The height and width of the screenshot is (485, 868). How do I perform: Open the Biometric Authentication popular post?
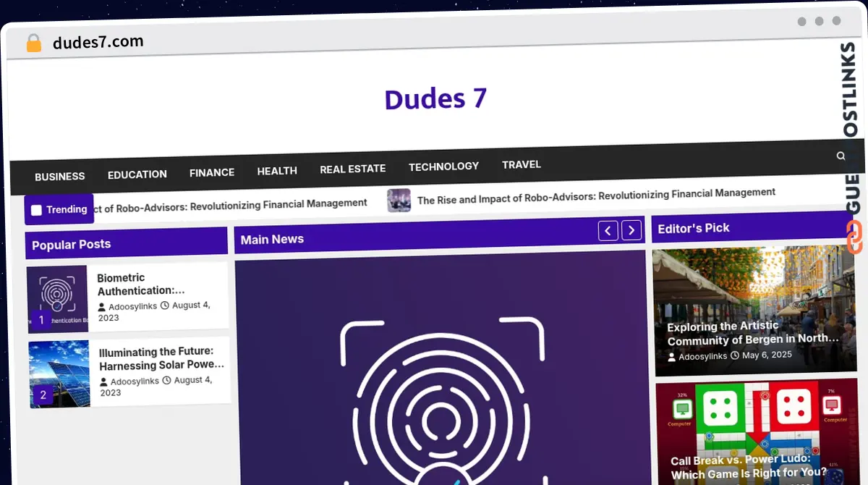point(141,284)
